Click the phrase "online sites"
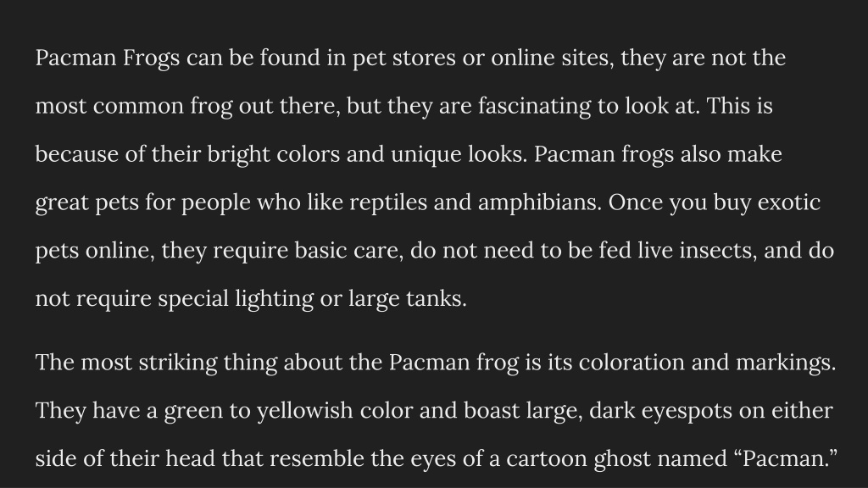This screenshot has height=488, width=868. pos(553,58)
